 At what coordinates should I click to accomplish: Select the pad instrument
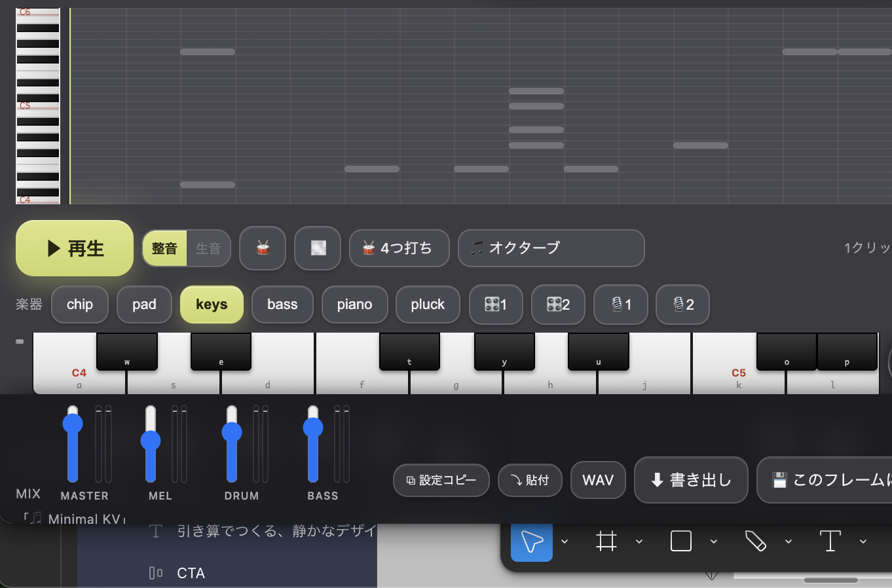pos(144,304)
